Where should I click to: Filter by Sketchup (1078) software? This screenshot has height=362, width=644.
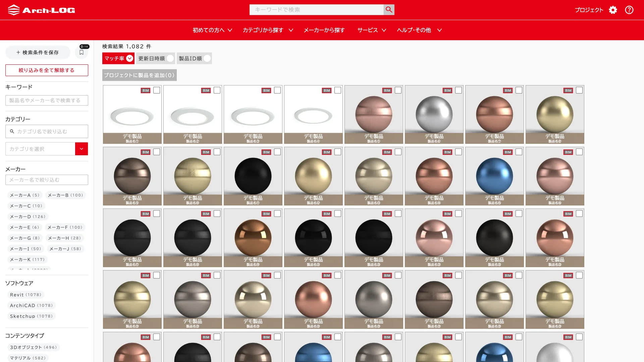[32, 316]
